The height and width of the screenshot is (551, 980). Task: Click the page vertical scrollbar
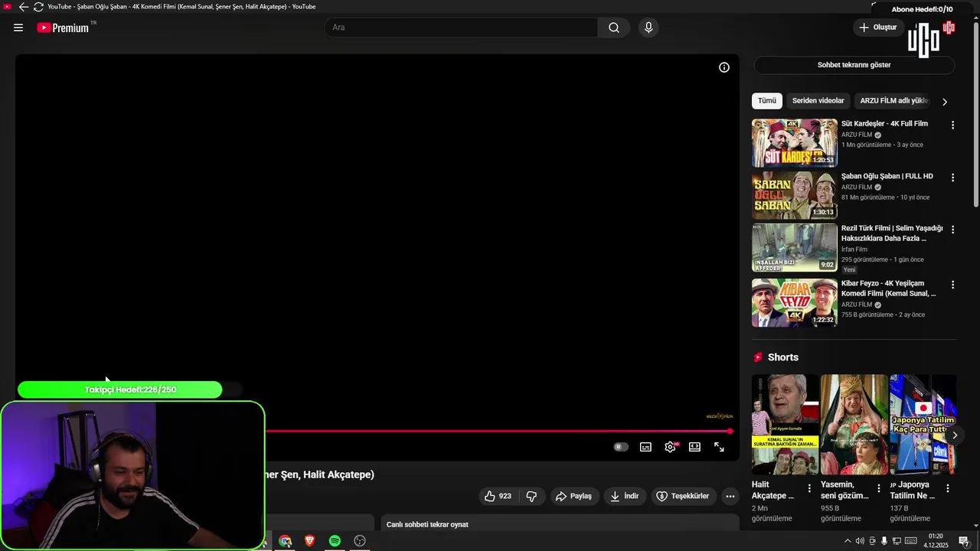click(x=975, y=115)
